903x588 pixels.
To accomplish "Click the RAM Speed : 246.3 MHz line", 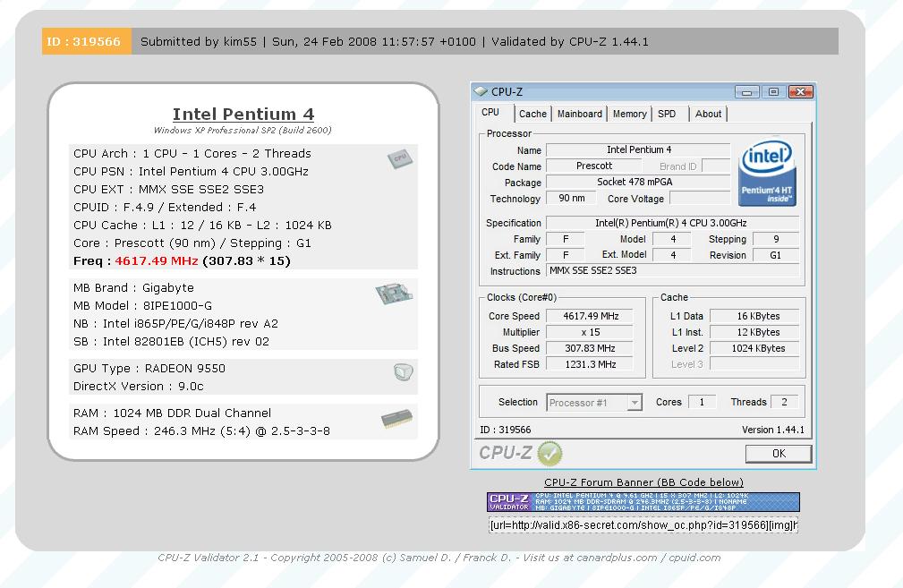I will tap(201, 431).
